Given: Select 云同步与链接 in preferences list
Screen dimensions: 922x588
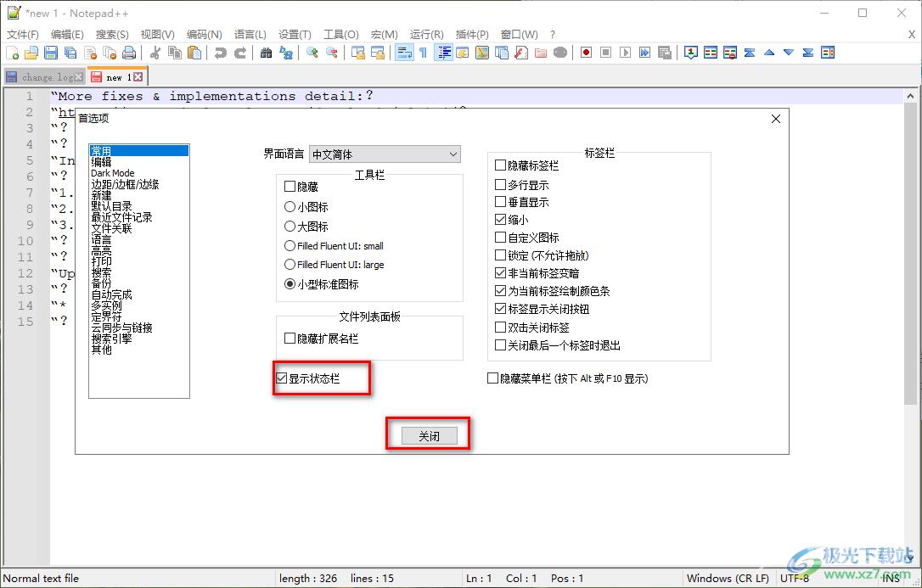Looking at the screenshot, I should [121, 328].
